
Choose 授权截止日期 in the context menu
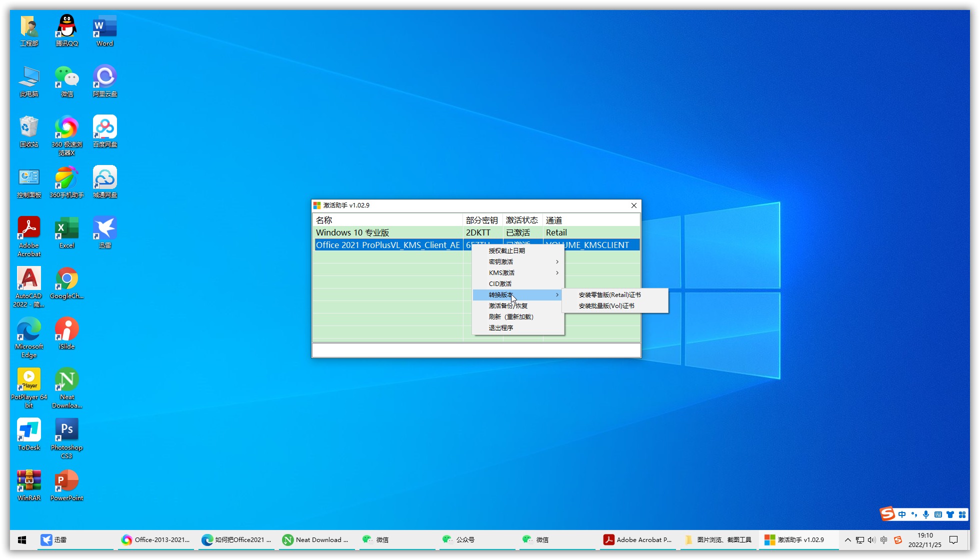(x=518, y=250)
